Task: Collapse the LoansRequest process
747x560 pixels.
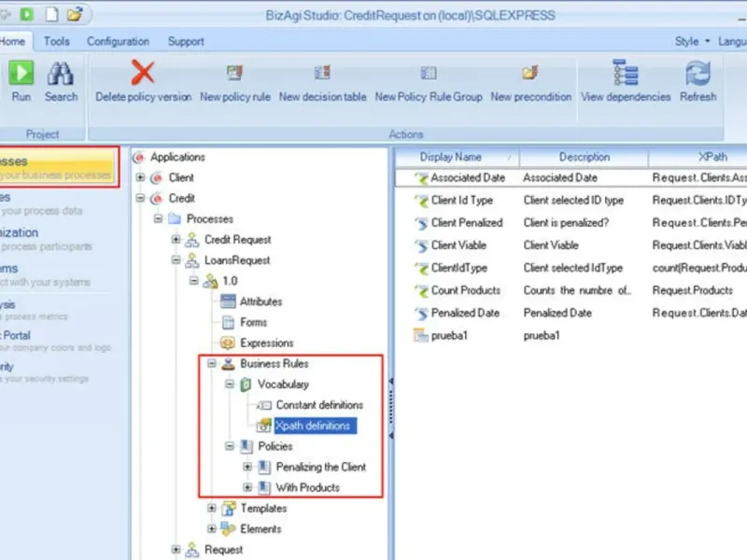Action: point(176,259)
